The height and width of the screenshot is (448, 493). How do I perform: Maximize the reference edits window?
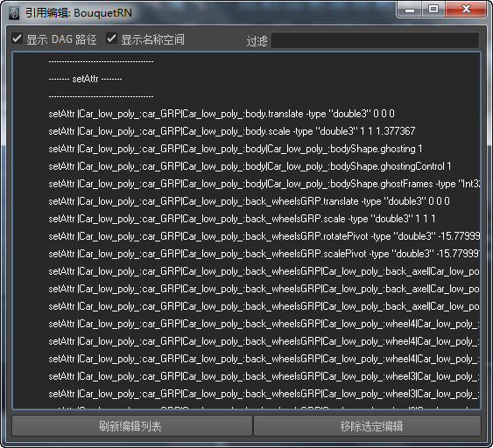(x=433, y=10)
